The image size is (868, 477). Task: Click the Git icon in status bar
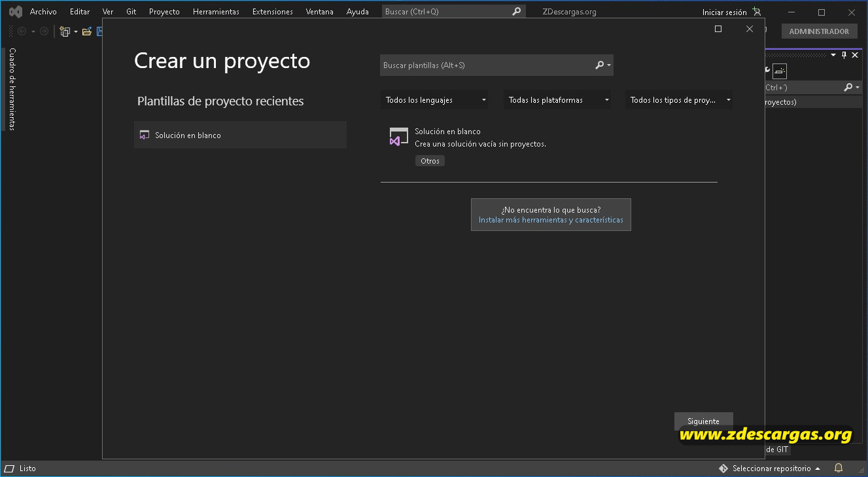pos(723,468)
